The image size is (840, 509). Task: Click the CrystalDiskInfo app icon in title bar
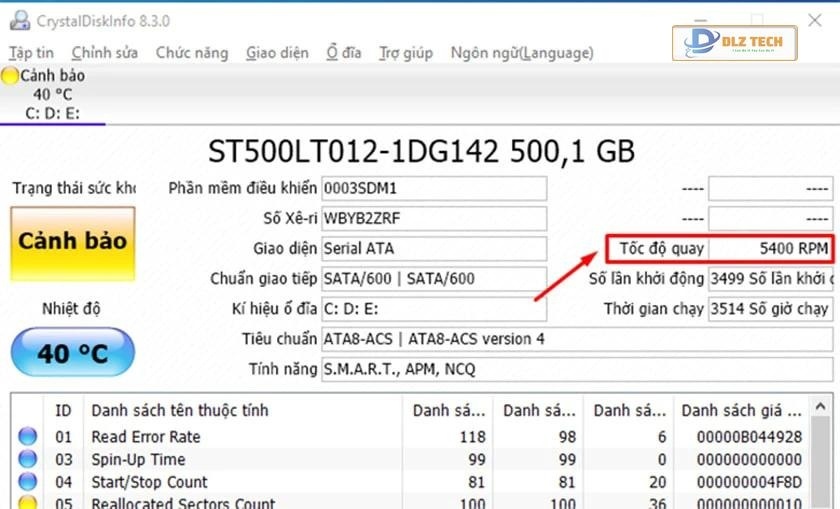(x=20, y=20)
